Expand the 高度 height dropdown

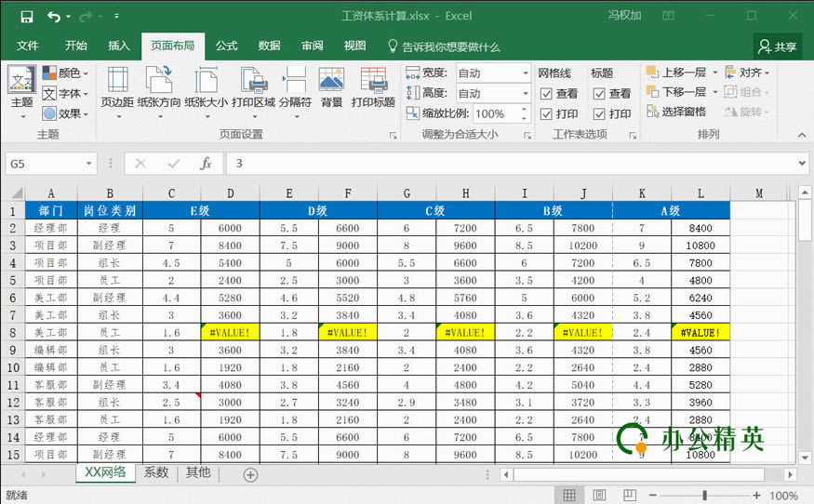coord(526,93)
